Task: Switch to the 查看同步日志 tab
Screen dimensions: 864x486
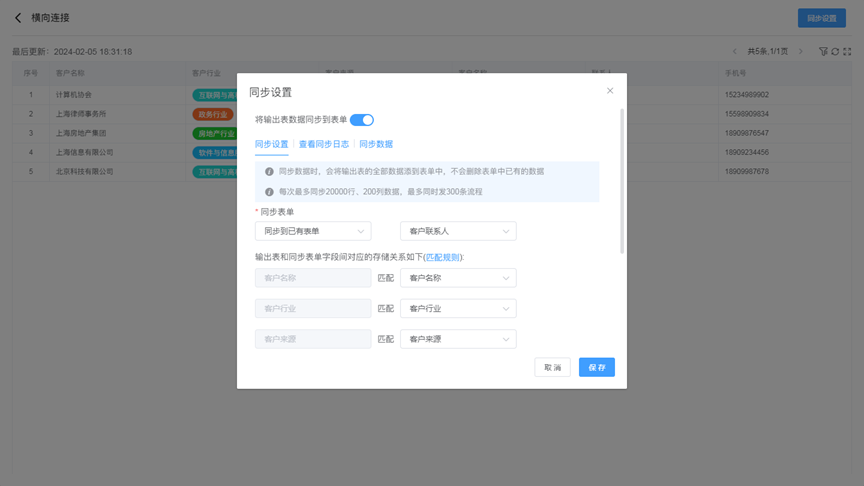Action: pos(324,144)
